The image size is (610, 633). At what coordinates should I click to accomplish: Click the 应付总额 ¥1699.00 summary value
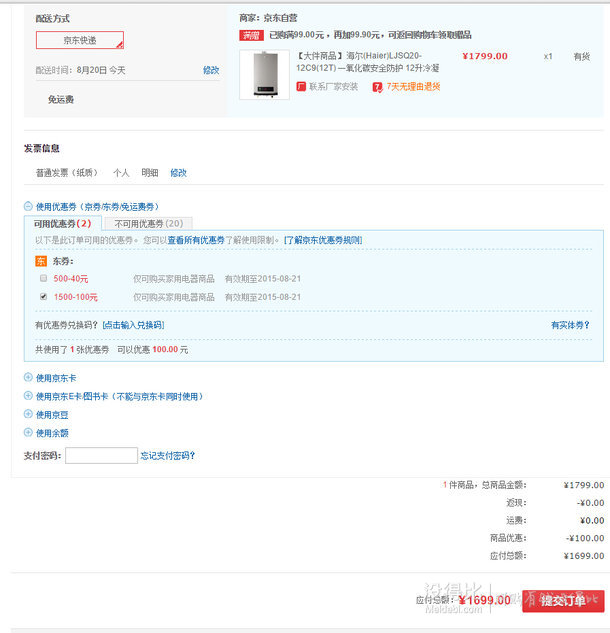point(584,556)
